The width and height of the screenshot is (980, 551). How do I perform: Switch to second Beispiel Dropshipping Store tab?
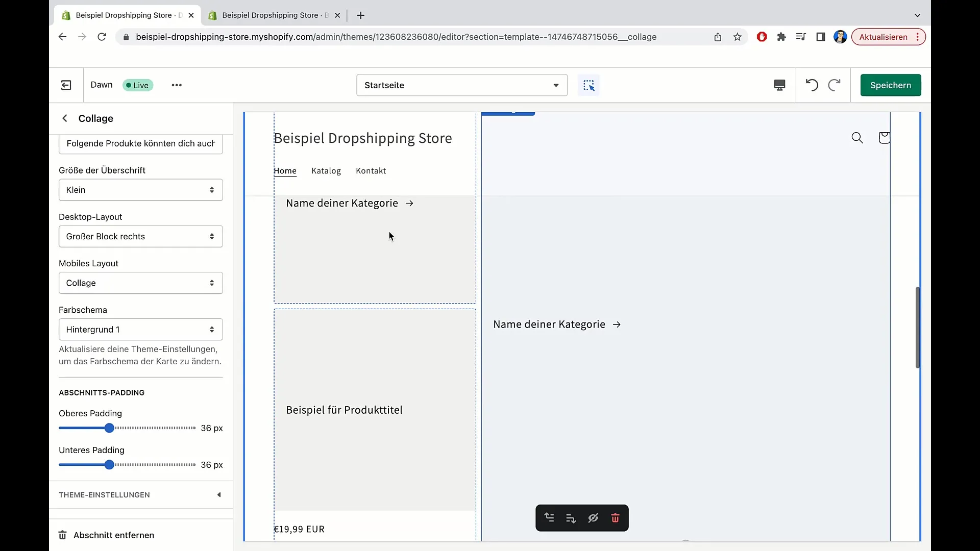point(275,15)
